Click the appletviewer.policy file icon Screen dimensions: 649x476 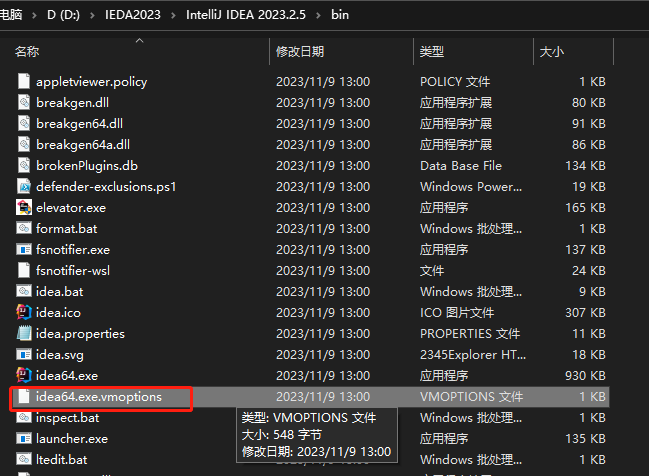click(x=24, y=81)
